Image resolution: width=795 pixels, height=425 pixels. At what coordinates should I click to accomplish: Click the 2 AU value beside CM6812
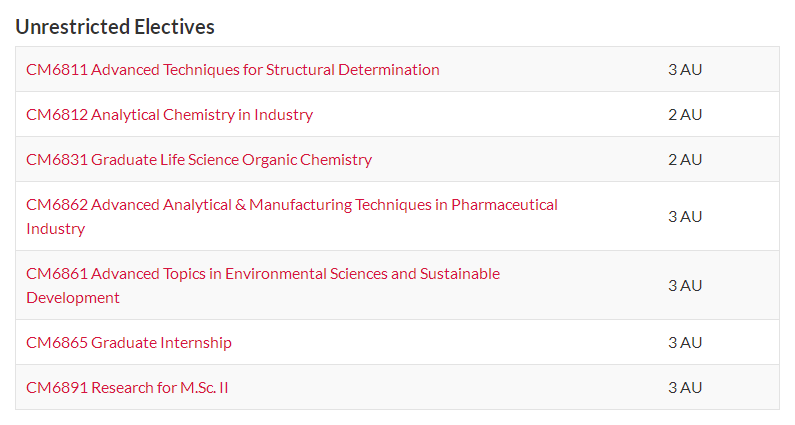(x=685, y=115)
